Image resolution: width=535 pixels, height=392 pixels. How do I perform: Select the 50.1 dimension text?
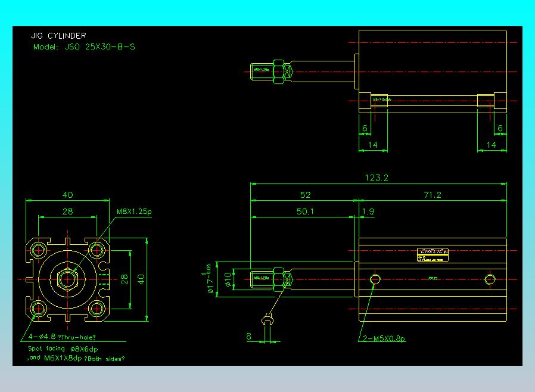(305, 211)
